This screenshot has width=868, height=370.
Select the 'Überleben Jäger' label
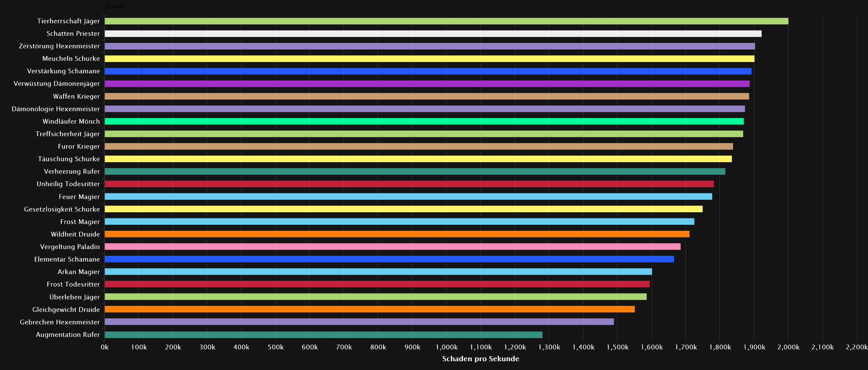pyautogui.click(x=75, y=297)
